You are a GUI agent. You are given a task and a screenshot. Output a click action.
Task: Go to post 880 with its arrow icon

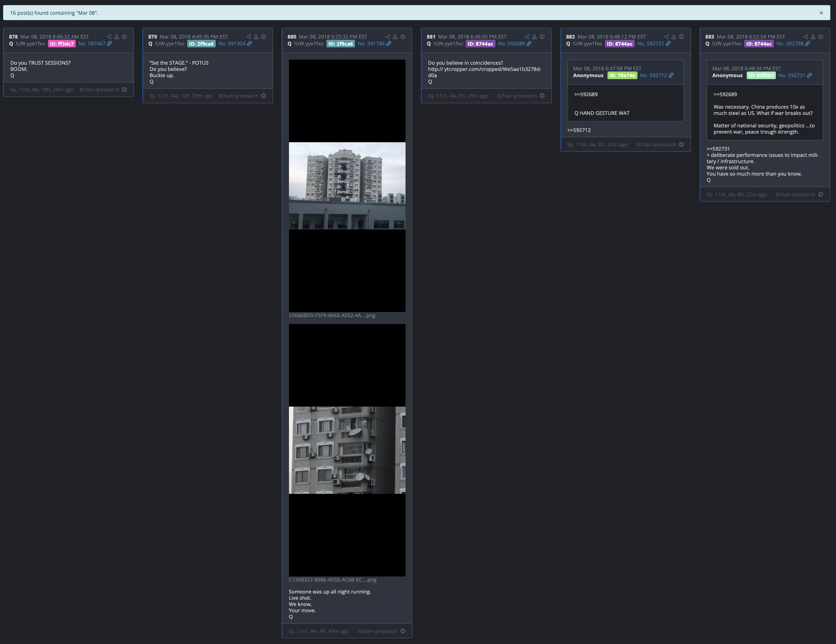(403, 37)
